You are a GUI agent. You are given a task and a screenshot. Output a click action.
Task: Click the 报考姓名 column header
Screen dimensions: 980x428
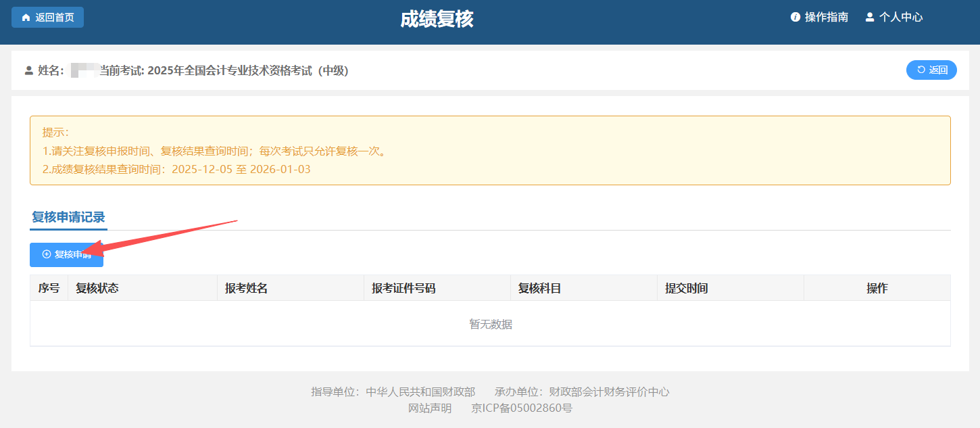click(x=247, y=288)
